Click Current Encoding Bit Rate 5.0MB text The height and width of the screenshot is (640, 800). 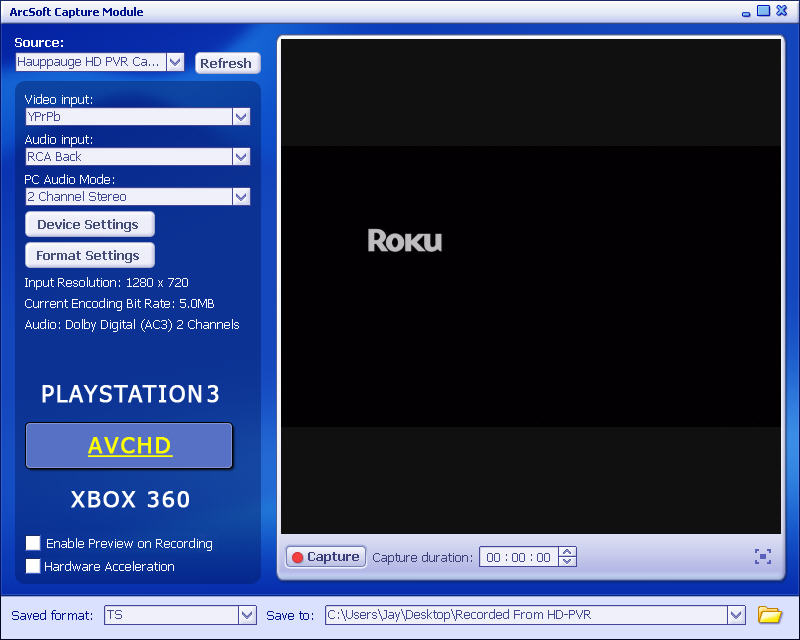click(119, 304)
